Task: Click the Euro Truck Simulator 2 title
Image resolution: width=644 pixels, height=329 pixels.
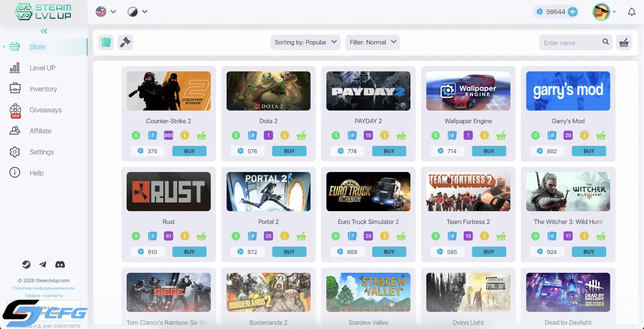Action: click(368, 222)
